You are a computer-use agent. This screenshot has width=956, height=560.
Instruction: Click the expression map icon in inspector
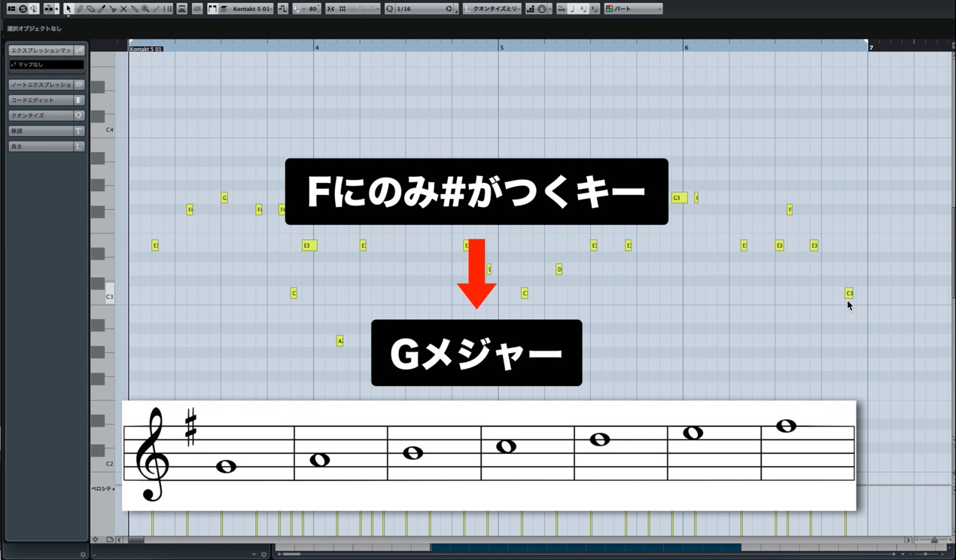79,50
